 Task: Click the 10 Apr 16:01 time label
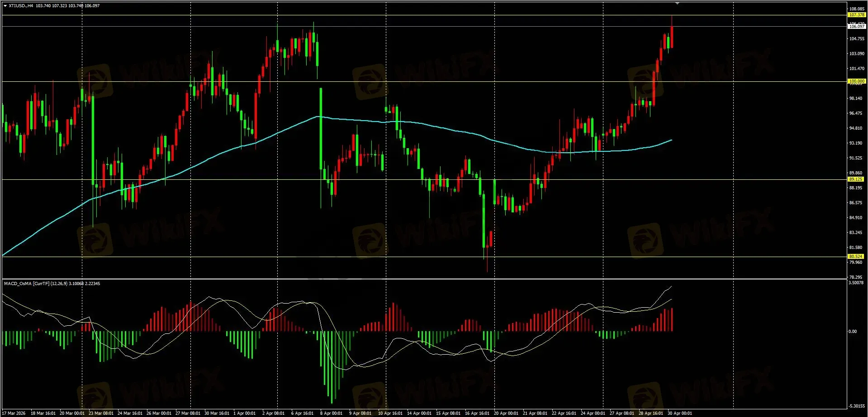pos(390,413)
